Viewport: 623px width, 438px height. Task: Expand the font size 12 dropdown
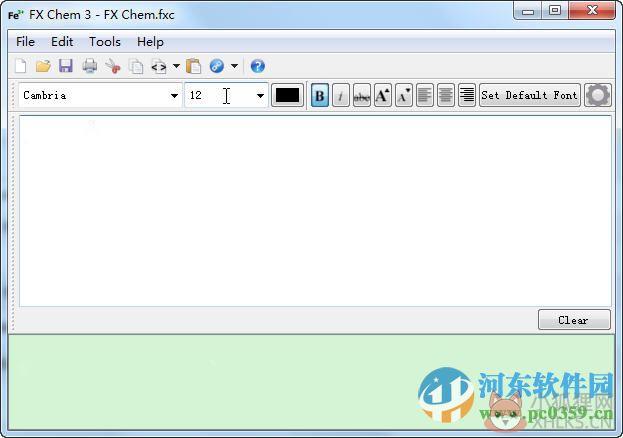click(260, 96)
